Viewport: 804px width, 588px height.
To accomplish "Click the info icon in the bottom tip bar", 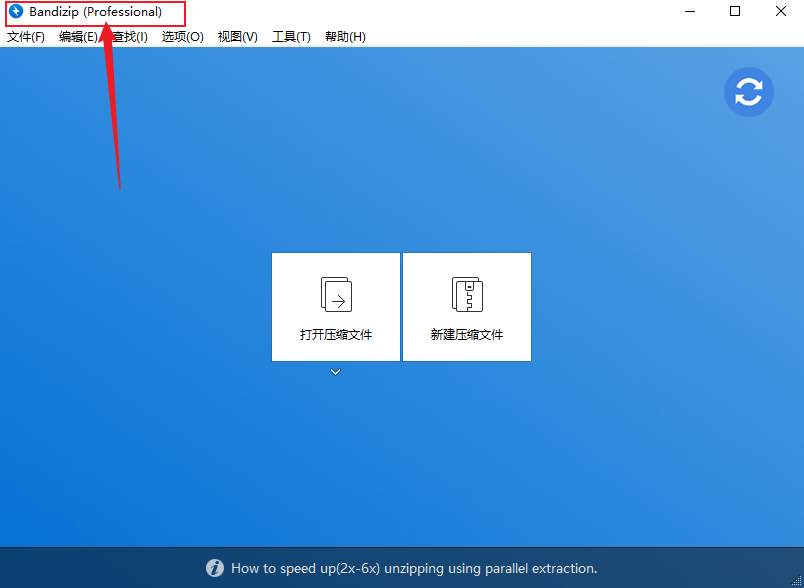I will pyautogui.click(x=215, y=568).
